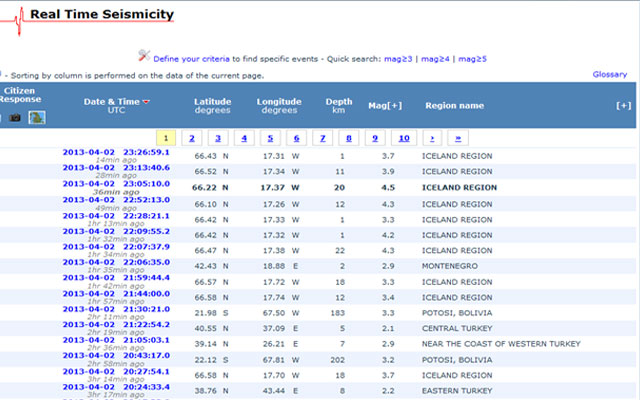Sort by Date & Time red arrow
This screenshot has height=400, width=640.
pyautogui.click(x=147, y=102)
